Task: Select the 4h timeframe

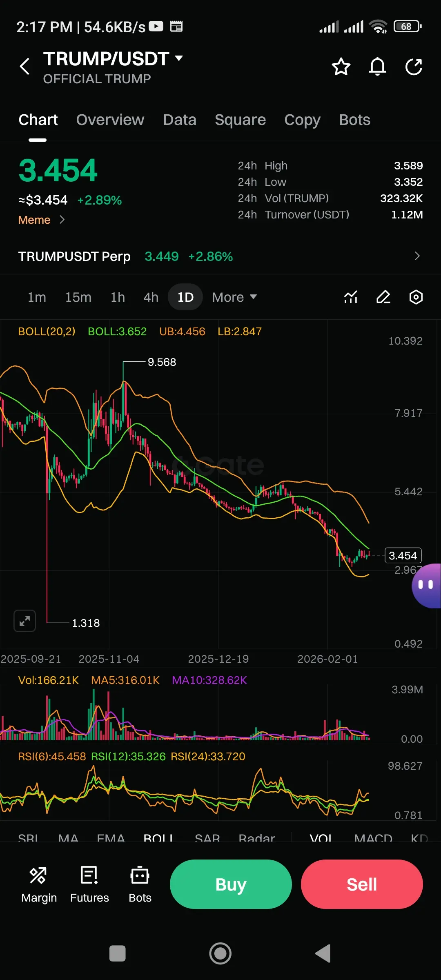Action: click(x=151, y=297)
